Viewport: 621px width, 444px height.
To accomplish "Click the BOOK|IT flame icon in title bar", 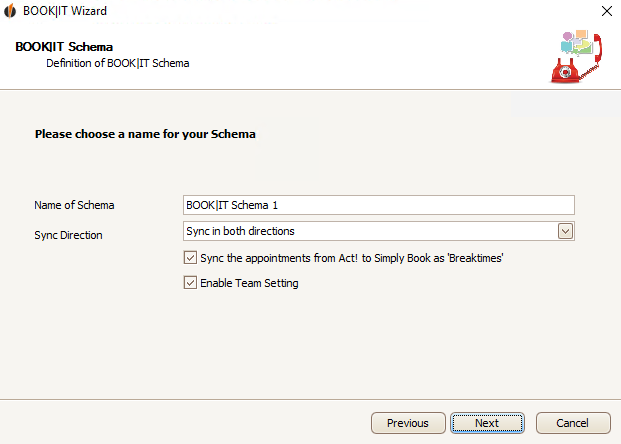I will (10, 11).
